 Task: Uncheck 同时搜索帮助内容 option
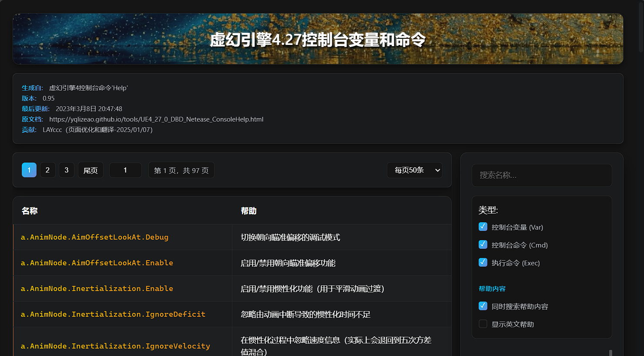[483, 306]
